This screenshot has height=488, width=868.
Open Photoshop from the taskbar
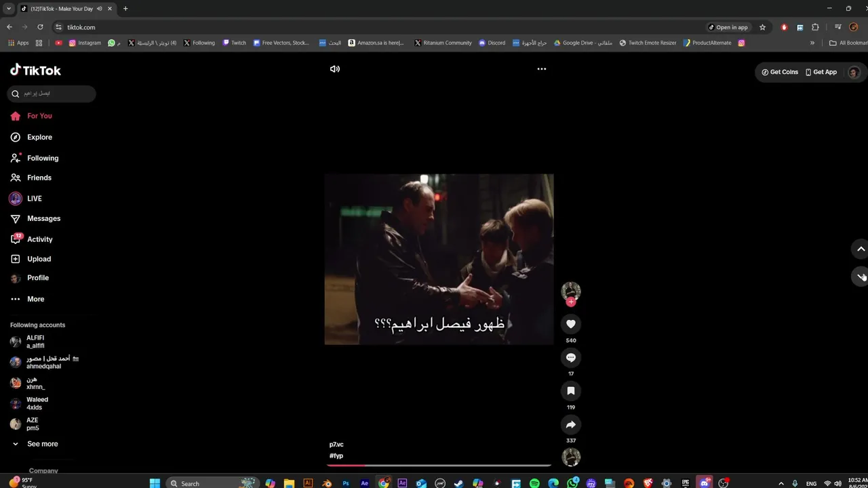(346, 483)
